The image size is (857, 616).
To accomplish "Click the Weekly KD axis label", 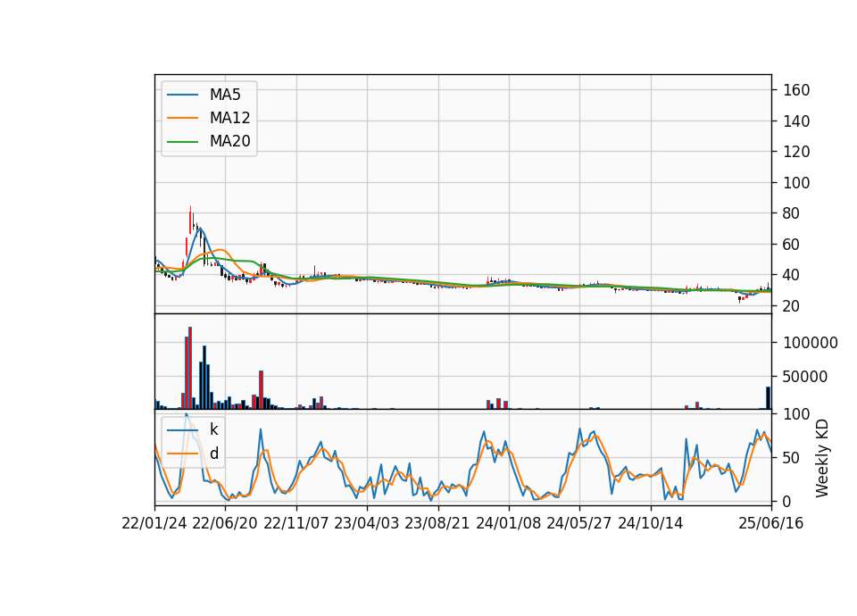I will pos(822,458).
